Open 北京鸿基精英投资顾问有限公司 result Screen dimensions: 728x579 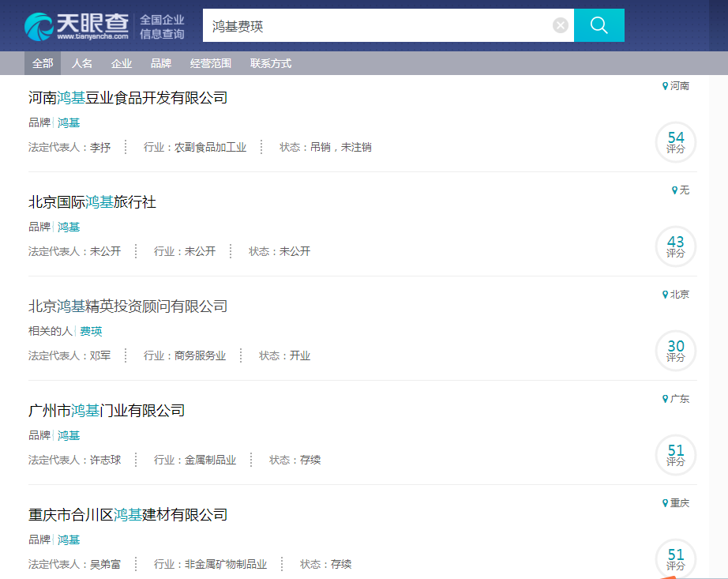(128, 306)
